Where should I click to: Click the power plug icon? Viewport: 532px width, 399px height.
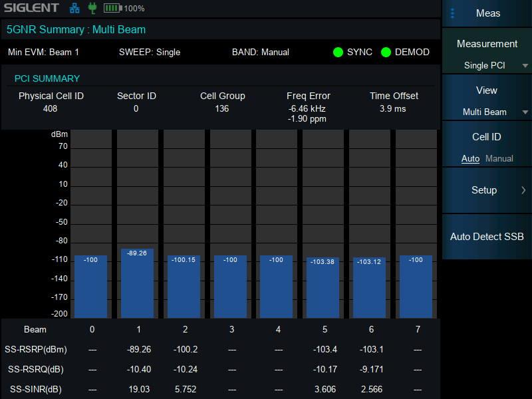pyautogui.click(x=92, y=9)
